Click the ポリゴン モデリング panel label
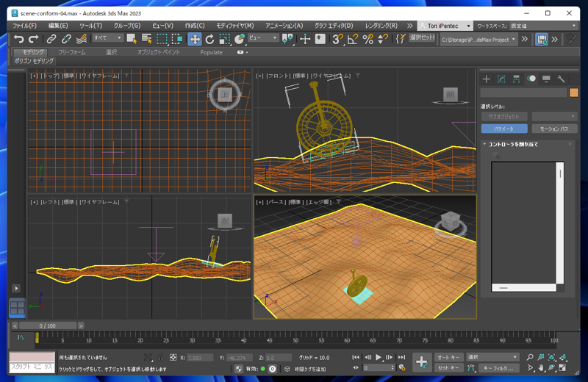588x382 pixels. pyautogui.click(x=34, y=61)
